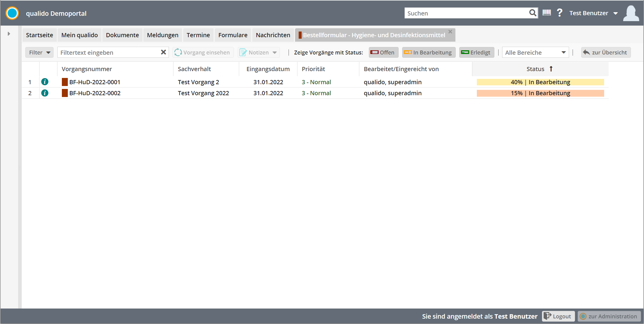Viewport: 644px width, 324px height.
Task: Toggle the In Bearbeitung status filter
Action: [428, 52]
